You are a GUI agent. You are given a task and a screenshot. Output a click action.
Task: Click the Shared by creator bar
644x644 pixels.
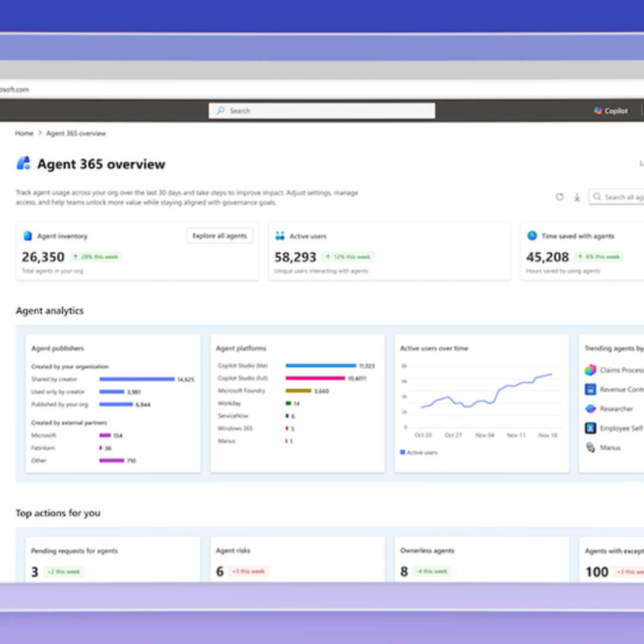(137, 379)
